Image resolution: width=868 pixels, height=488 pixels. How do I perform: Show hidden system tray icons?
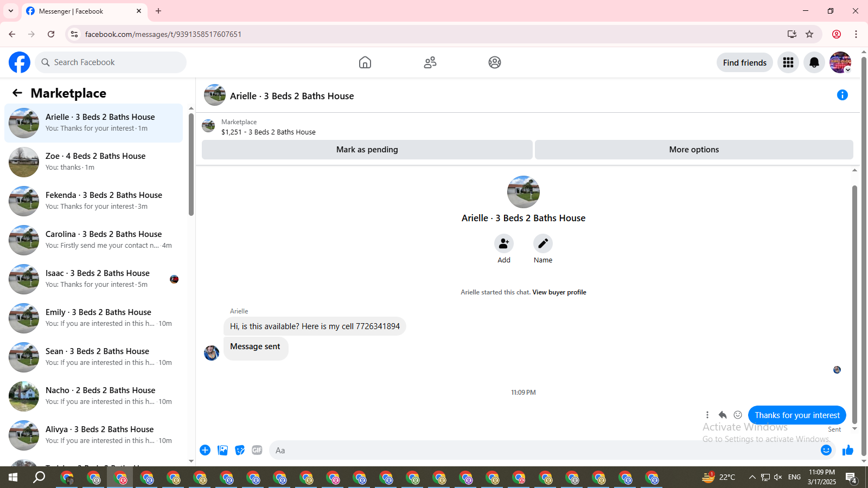[752, 477]
